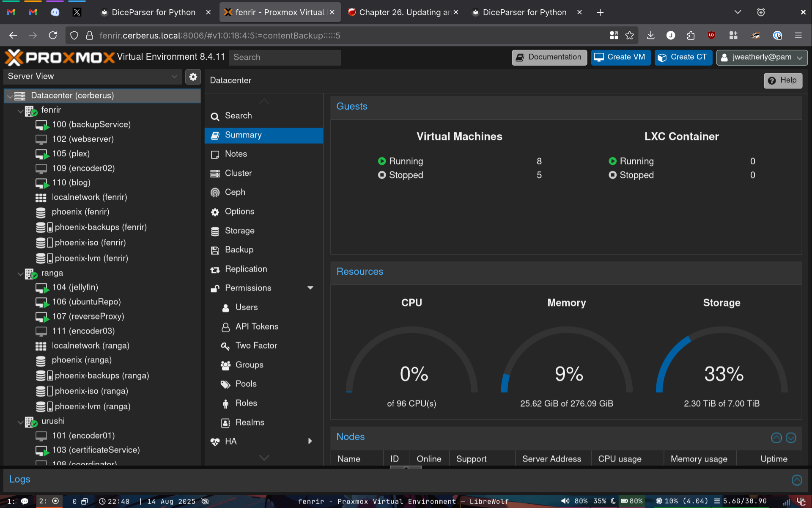The width and height of the screenshot is (812, 508).
Task: Open the Options menu item
Action: [264, 212]
